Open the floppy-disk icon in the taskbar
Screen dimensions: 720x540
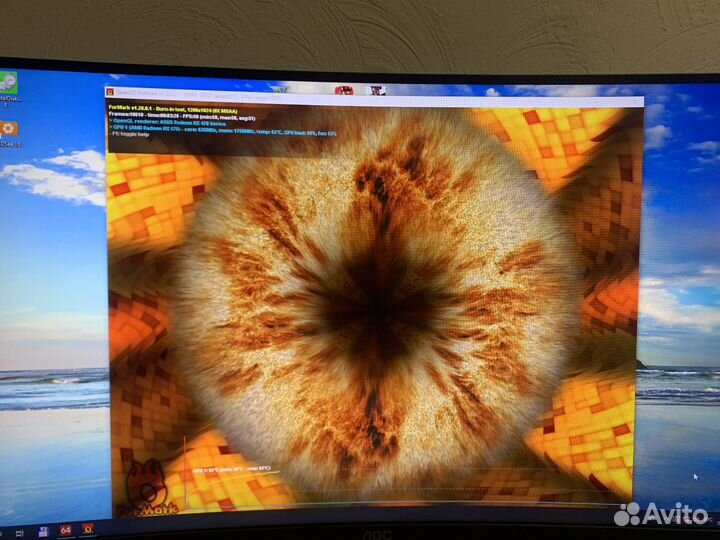coord(44,532)
